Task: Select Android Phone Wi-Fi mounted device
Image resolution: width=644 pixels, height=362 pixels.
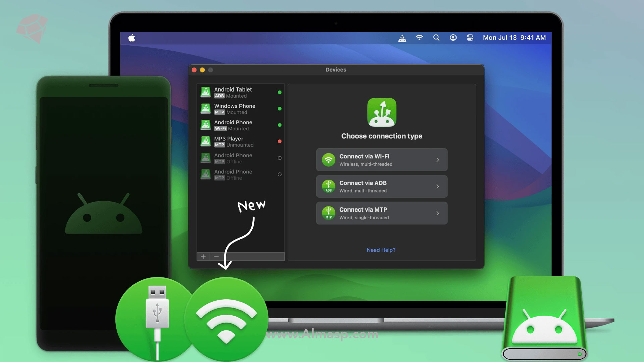Action: (240, 125)
